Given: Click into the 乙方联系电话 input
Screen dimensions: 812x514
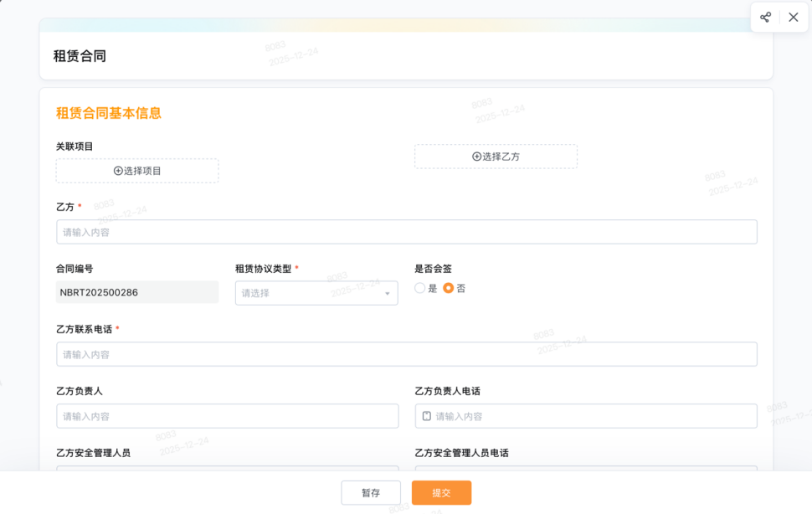Looking at the screenshot, I should tap(406, 354).
